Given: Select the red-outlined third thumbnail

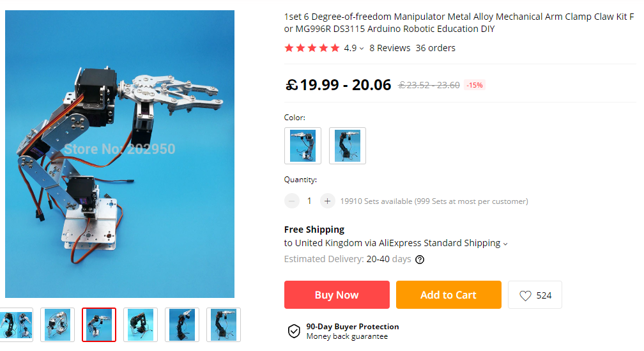Looking at the screenshot, I should click(x=99, y=325).
